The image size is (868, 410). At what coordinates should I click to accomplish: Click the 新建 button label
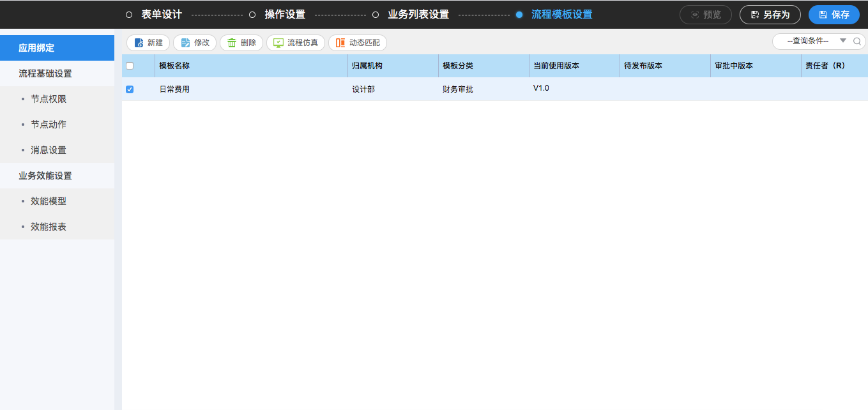click(155, 43)
